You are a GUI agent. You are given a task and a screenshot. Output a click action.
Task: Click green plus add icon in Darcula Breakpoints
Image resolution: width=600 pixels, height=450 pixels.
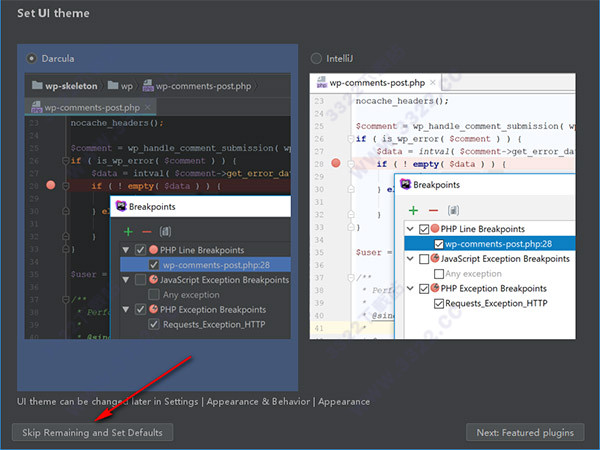(x=128, y=232)
